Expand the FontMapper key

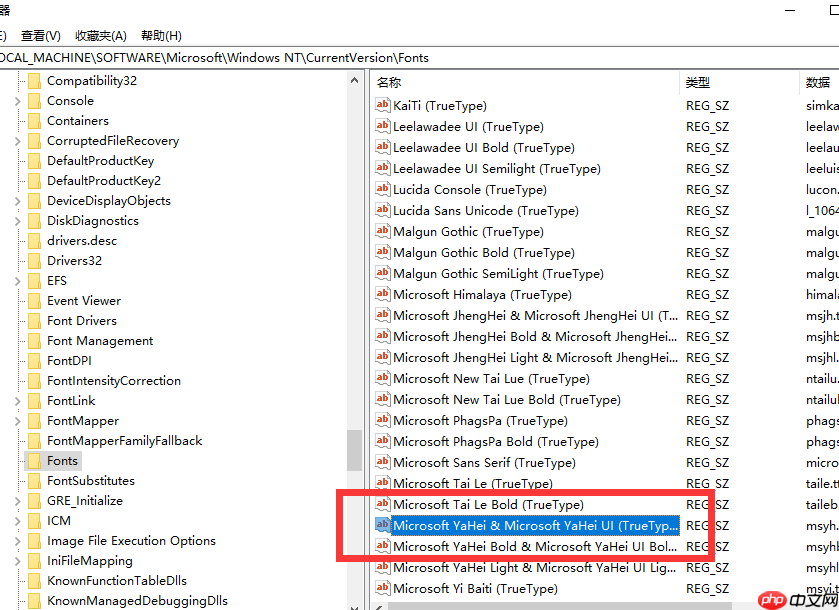pos(17,421)
